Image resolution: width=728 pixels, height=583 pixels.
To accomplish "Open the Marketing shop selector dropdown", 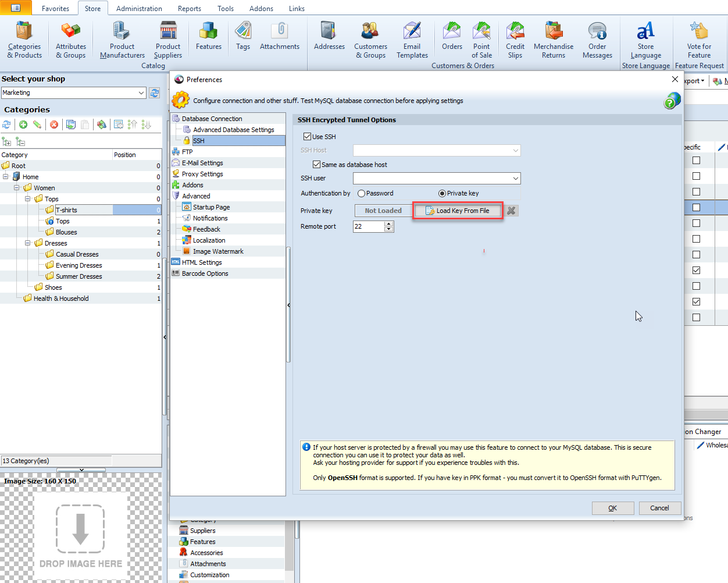I will [141, 93].
